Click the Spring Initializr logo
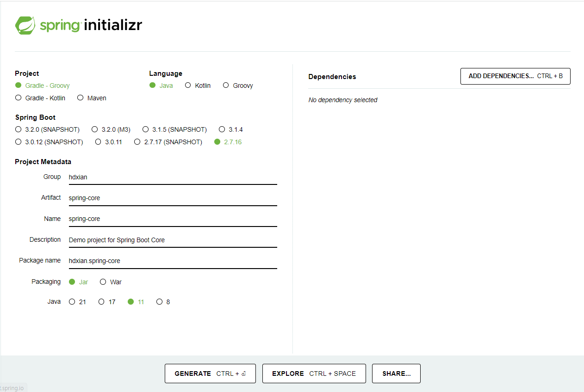Image resolution: width=584 pixels, height=392 pixels. (x=79, y=25)
